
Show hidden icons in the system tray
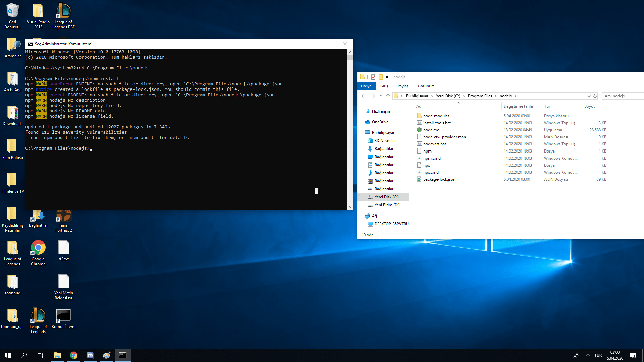(588, 355)
